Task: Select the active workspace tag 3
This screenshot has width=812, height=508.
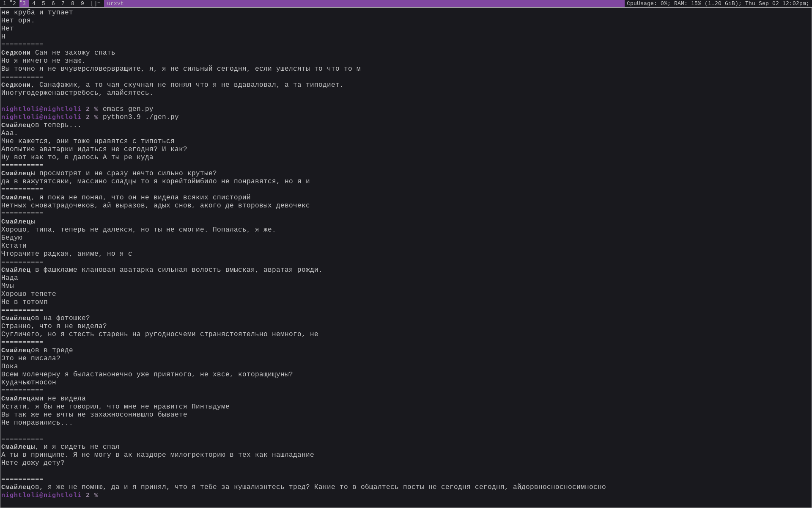Action: point(24,3)
